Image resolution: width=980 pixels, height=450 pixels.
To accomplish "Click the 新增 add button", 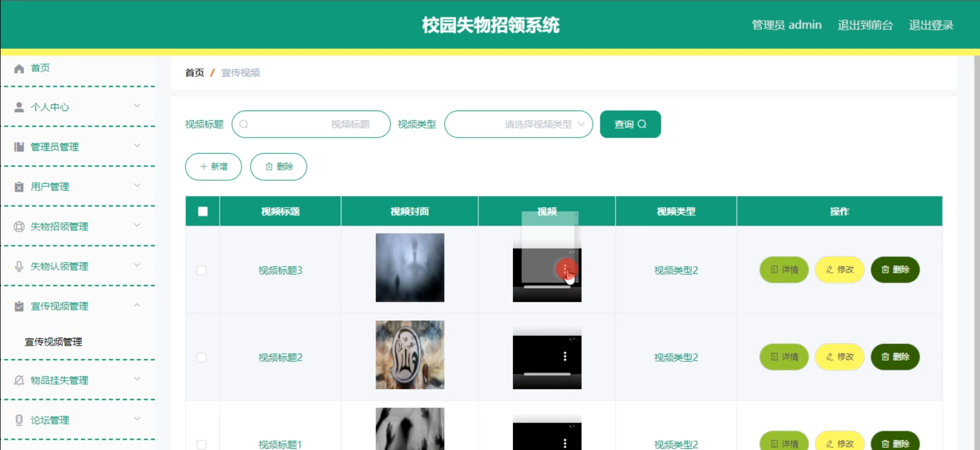I will pyautogui.click(x=214, y=167).
